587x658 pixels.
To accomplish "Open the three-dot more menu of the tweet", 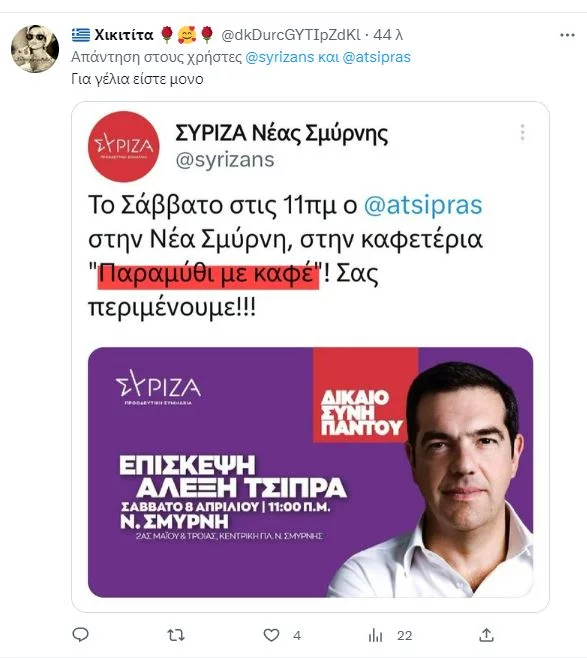I will coord(567,35).
